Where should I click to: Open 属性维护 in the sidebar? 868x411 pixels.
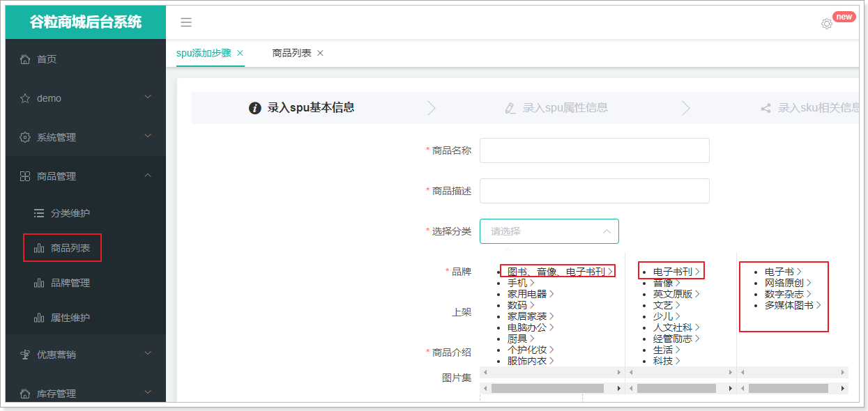click(70, 318)
